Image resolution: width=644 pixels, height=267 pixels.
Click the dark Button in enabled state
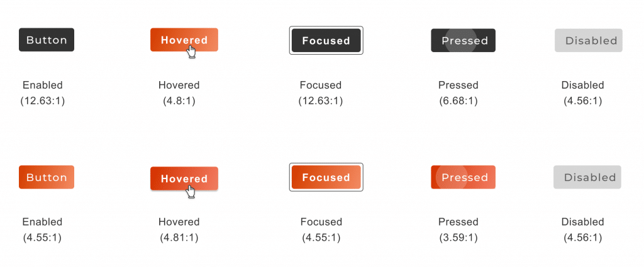47,40
